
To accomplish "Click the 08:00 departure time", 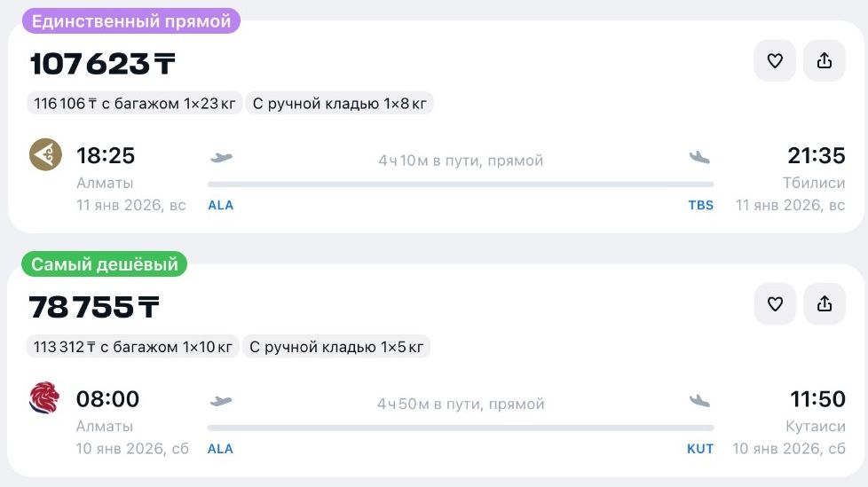I will coord(107,399).
